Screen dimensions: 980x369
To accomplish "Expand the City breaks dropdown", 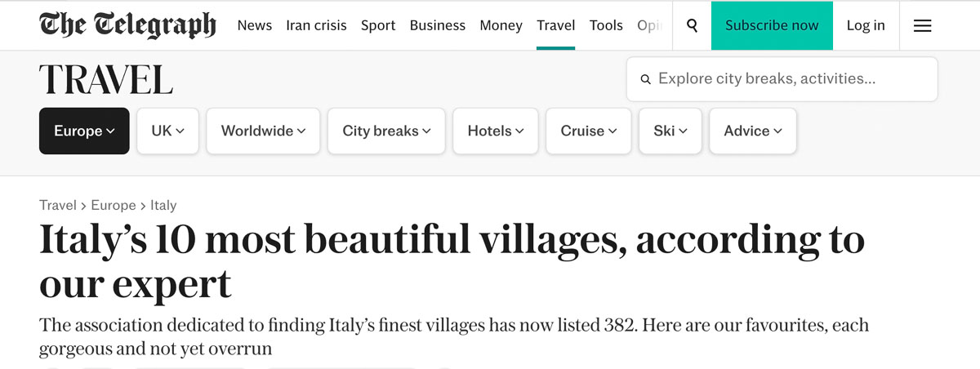I will (386, 131).
